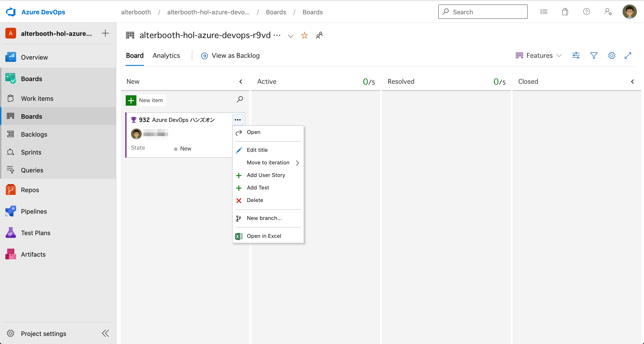Screen dimensions: 644x344
Task: Collapse the New column with chevron
Action: (241, 82)
